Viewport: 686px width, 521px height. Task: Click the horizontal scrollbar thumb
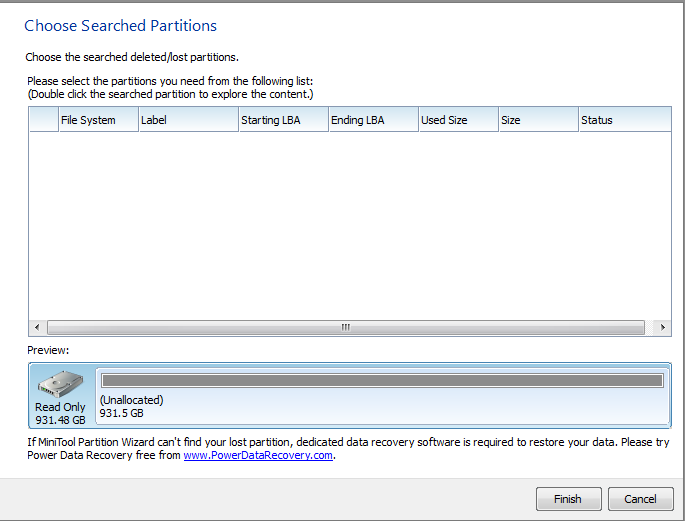click(x=346, y=327)
